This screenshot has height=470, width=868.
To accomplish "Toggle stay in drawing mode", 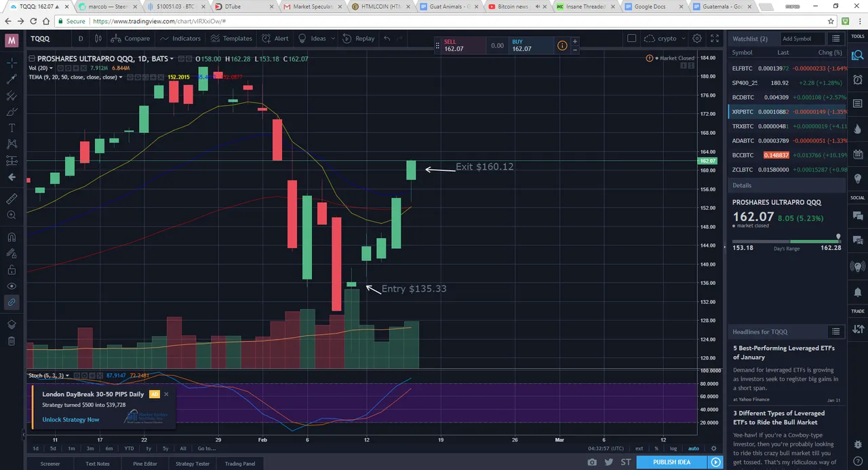I will click(x=12, y=253).
